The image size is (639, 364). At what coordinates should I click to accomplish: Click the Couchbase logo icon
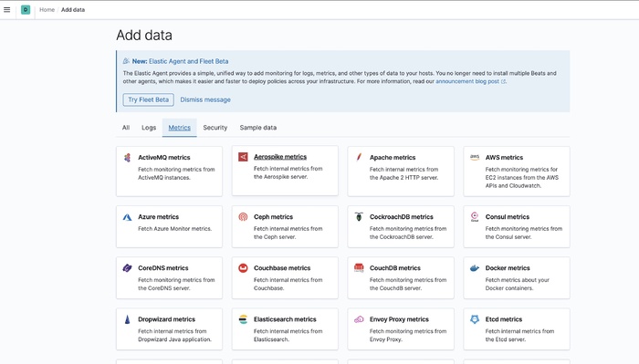pos(243,268)
